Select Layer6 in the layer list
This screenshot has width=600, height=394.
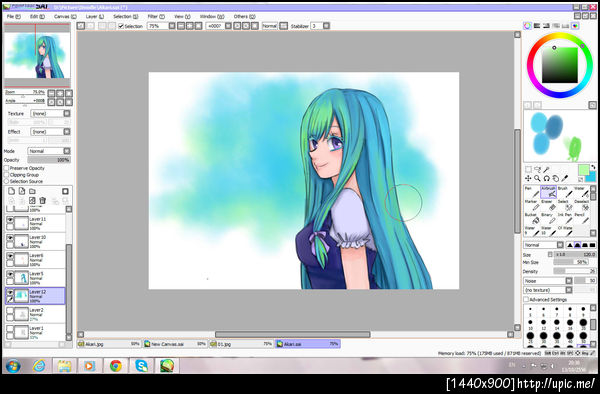point(36,260)
